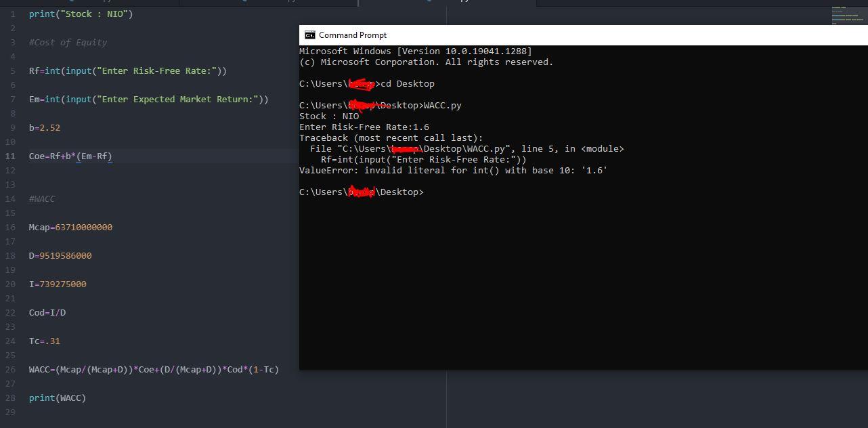Click the Tc=.31 assignment on line 24
The image size is (868, 428).
(x=44, y=341)
